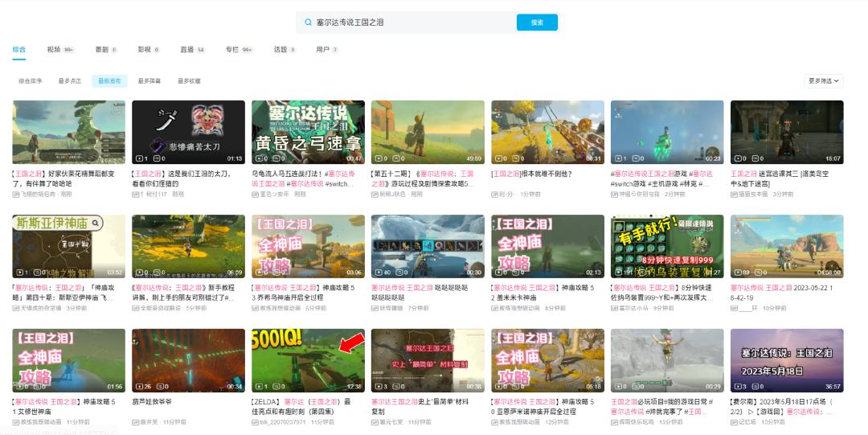
Task: Open video title 新手教程讲解
Action: click(x=184, y=293)
